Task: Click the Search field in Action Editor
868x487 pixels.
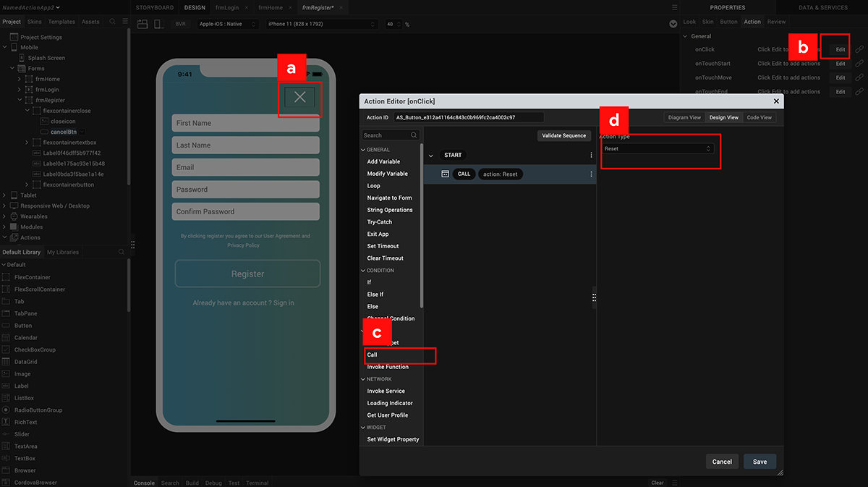Action: tap(386, 135)
